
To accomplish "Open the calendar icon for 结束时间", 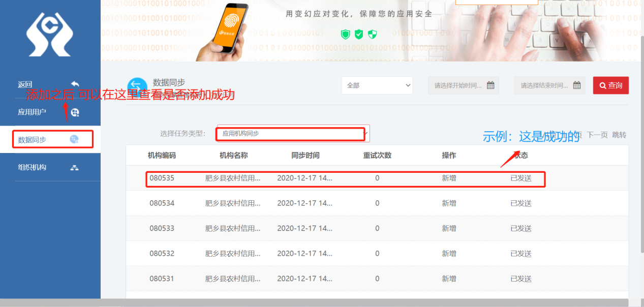I will (x=576, y=85).
